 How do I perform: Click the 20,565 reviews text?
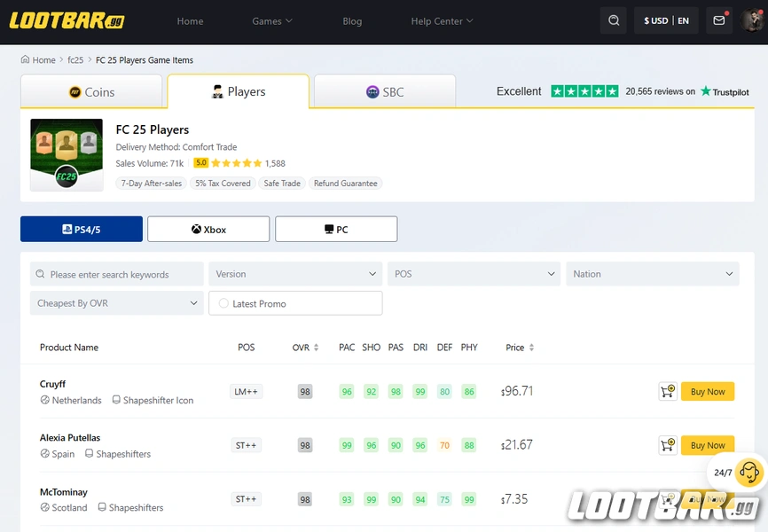[660, 91]
